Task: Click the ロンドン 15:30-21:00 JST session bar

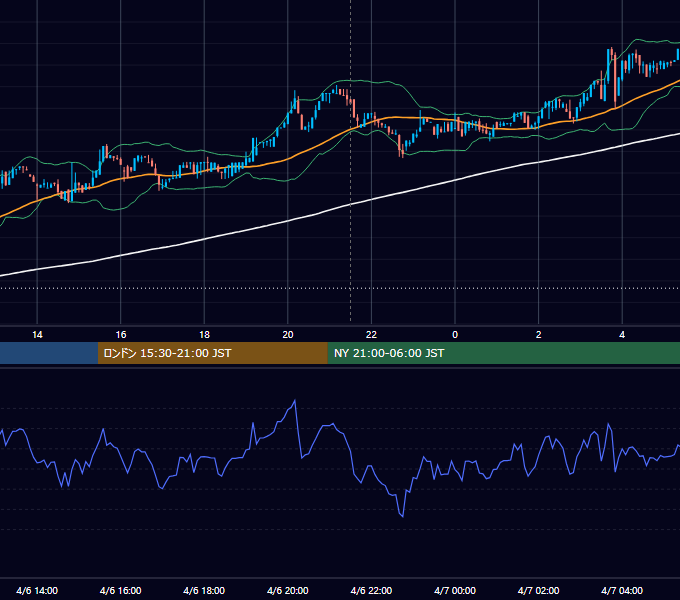Action: [212, 353]
